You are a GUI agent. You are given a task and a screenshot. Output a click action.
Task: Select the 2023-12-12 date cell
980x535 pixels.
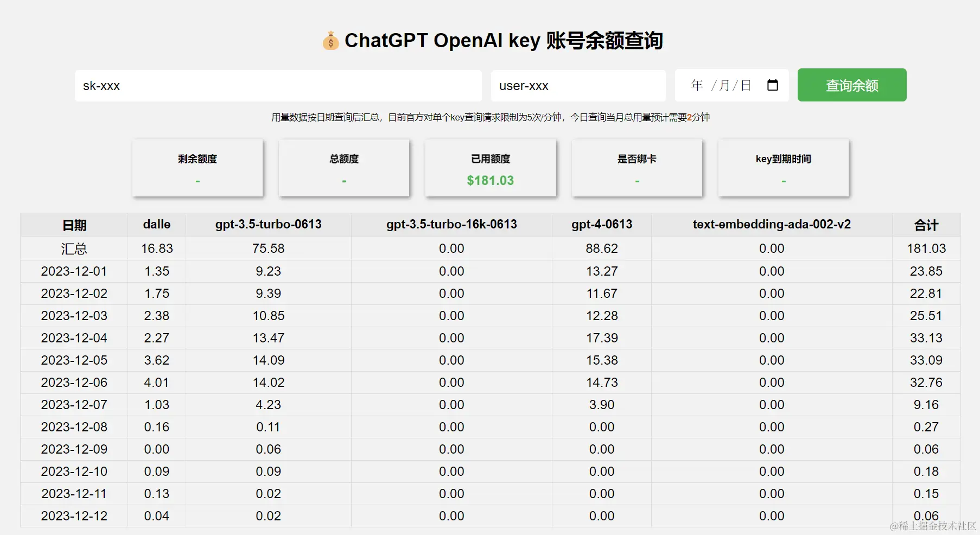[x=74, y=516]
